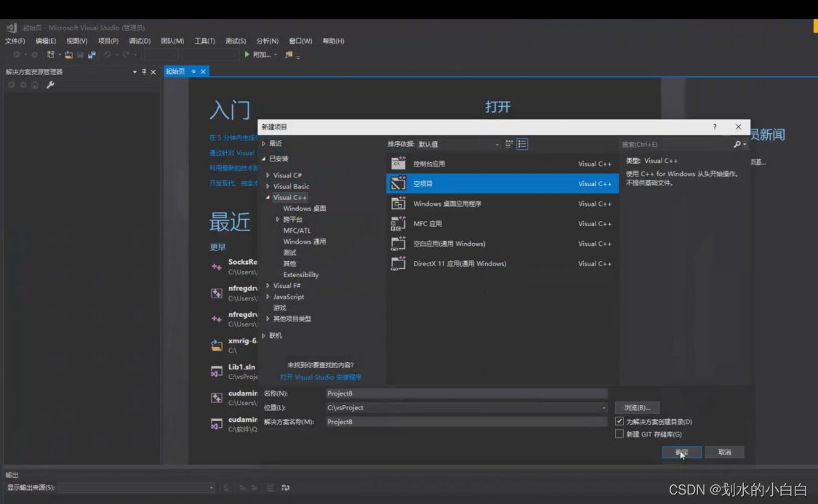The width and height of the screenshot is (818, 504).
Task: Click the 确定 button
Action: [682, 452]
